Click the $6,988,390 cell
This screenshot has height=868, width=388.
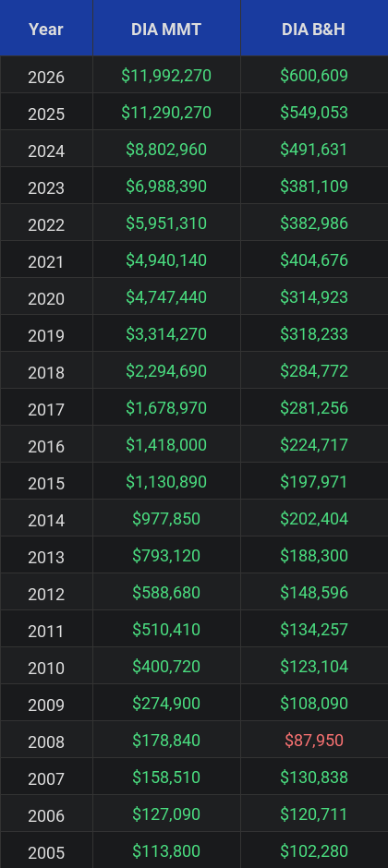tap(166, 187)
